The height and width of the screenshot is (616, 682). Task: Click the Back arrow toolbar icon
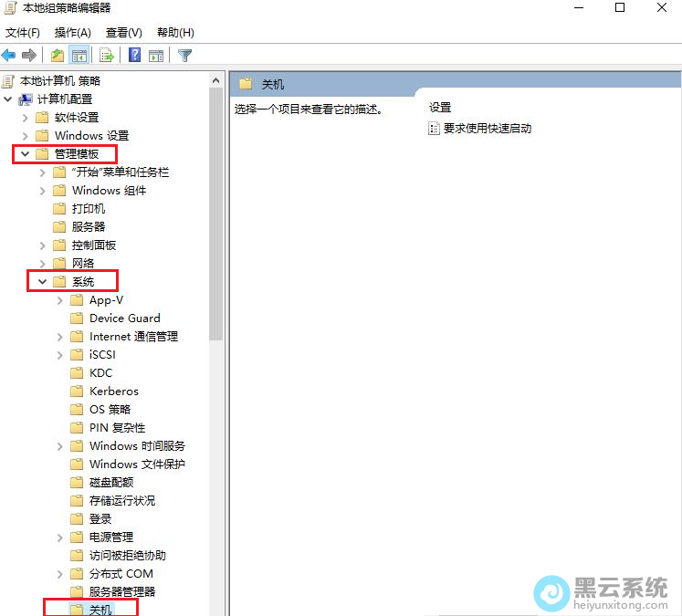pos(9,55)
